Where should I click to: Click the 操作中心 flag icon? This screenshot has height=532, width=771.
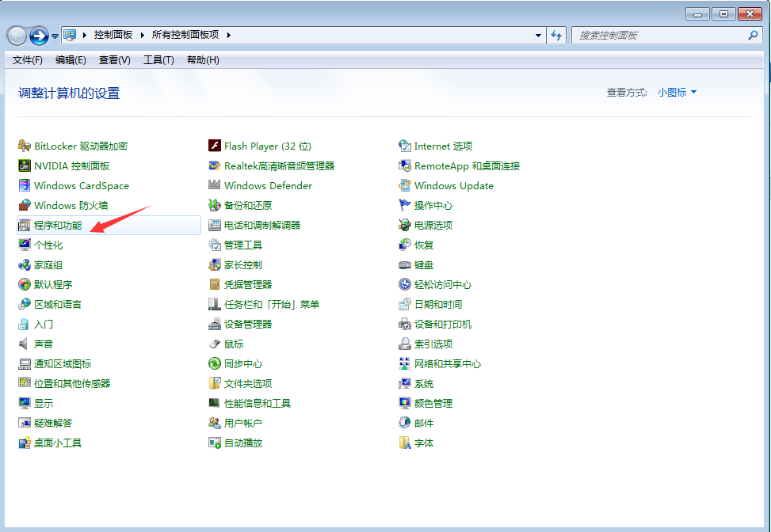tap(404, 205)
